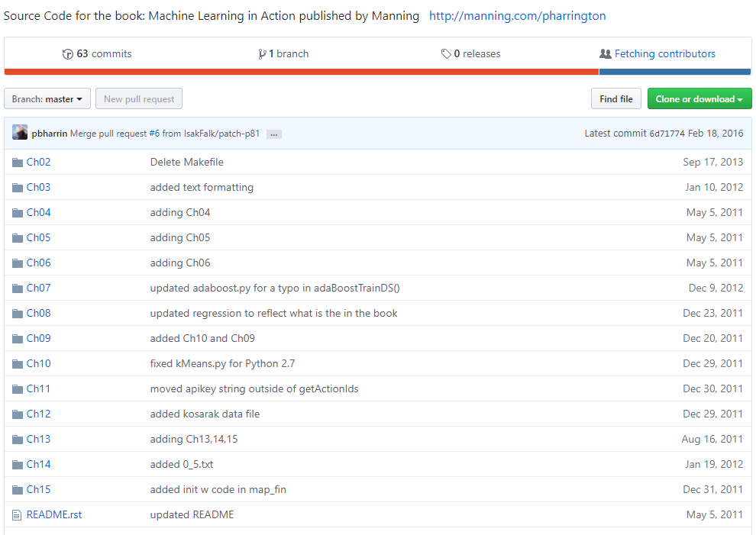Open pull request #6 link
Image resolution: width=756 pixels, height=535 pixels.
(x=154, y=134)
